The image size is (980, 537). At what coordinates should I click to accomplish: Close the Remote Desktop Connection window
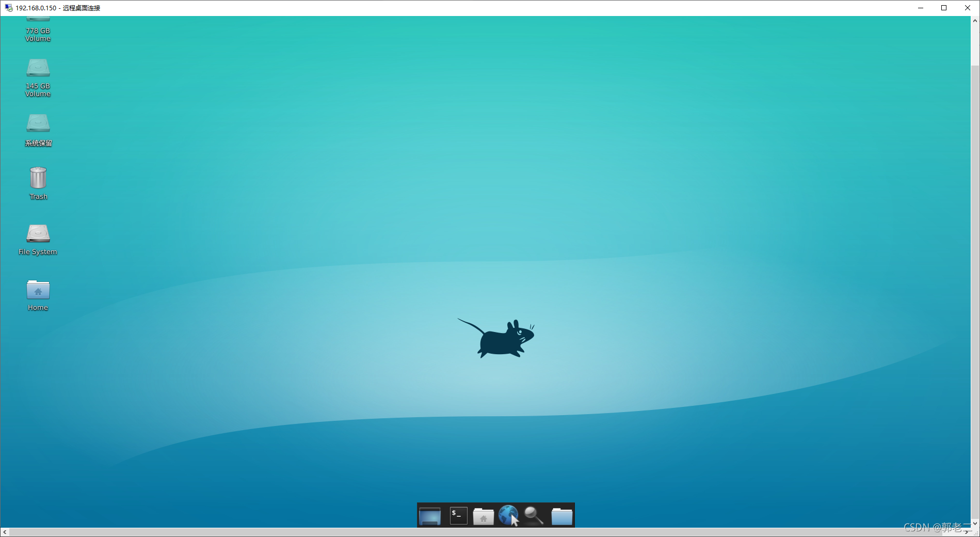(968, 8)
